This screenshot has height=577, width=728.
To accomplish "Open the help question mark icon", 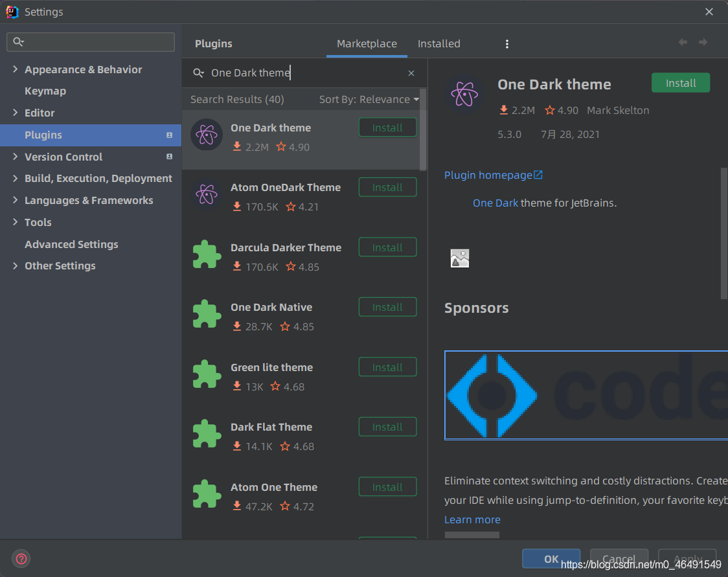I will point(21,559).
